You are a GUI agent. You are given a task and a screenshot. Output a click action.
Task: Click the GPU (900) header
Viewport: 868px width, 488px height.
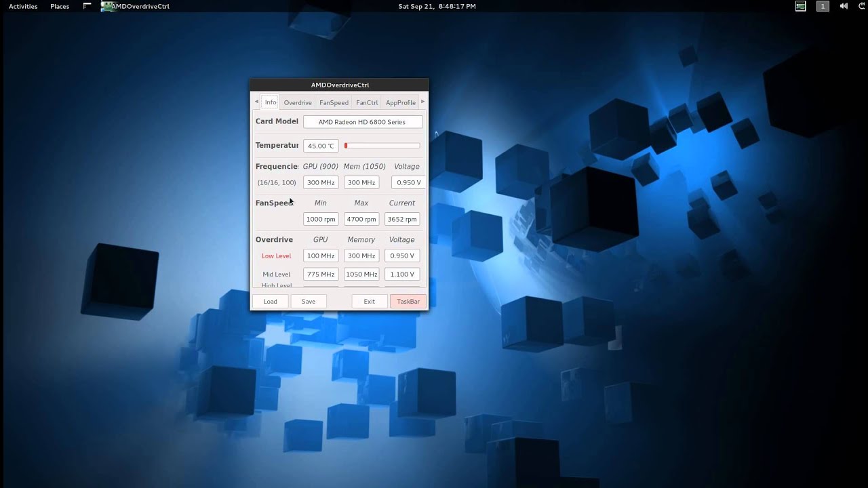(x=321, y=166)
